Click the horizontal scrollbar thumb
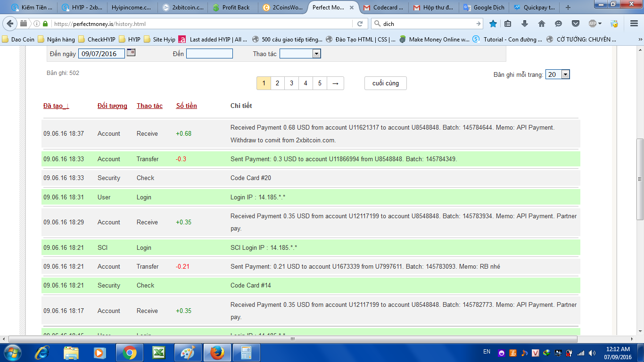The height and width of the screenshot is (362, 644). pos(292,339)
